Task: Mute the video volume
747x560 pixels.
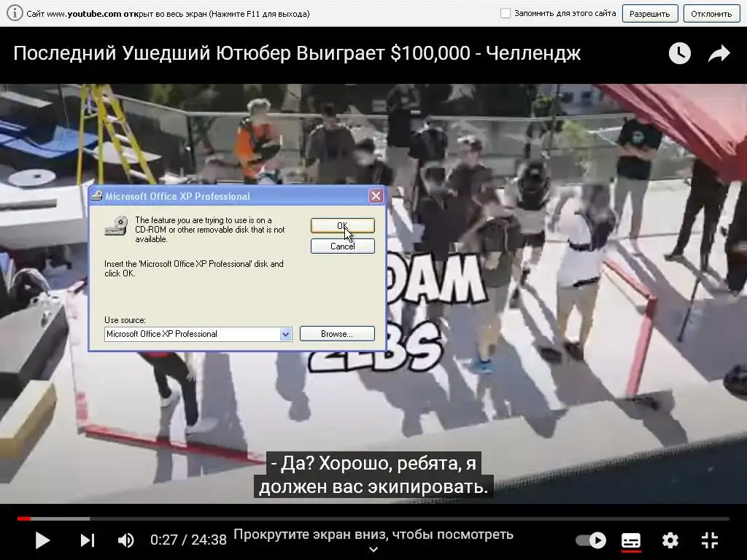Action: (125, 540)
